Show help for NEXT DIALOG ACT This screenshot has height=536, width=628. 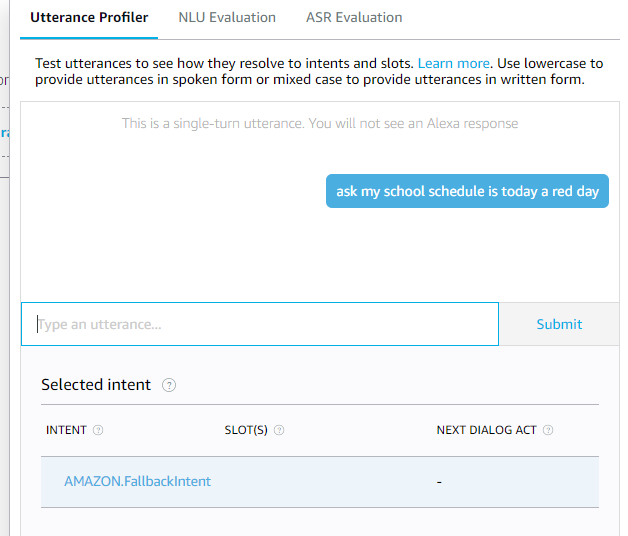(x=548, y=431)
